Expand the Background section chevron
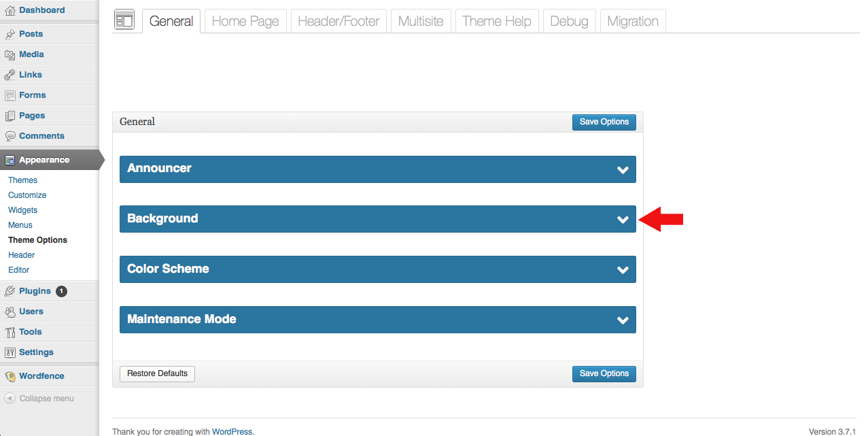This screenshot has width=868, height=436. tap(623, 219)
